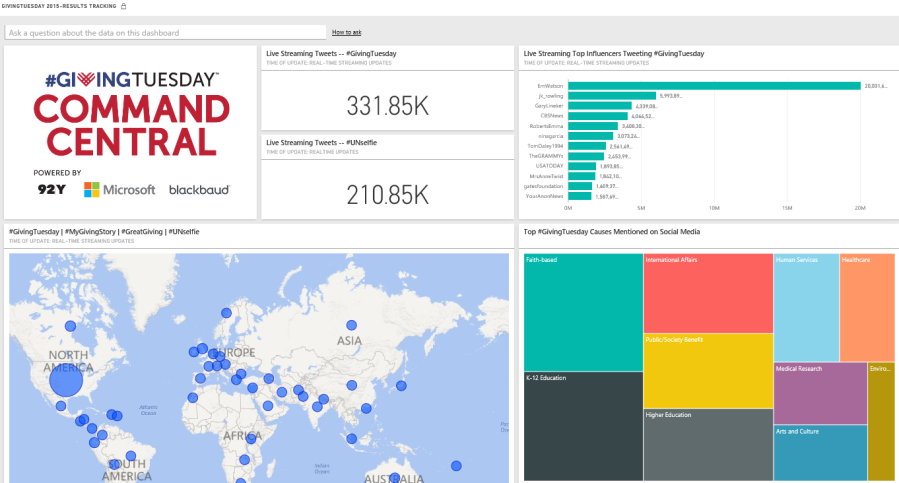This screenshot has width=899, height=483.
Task: Click the large map bubble over North America
Action: (x=66, y=380)
